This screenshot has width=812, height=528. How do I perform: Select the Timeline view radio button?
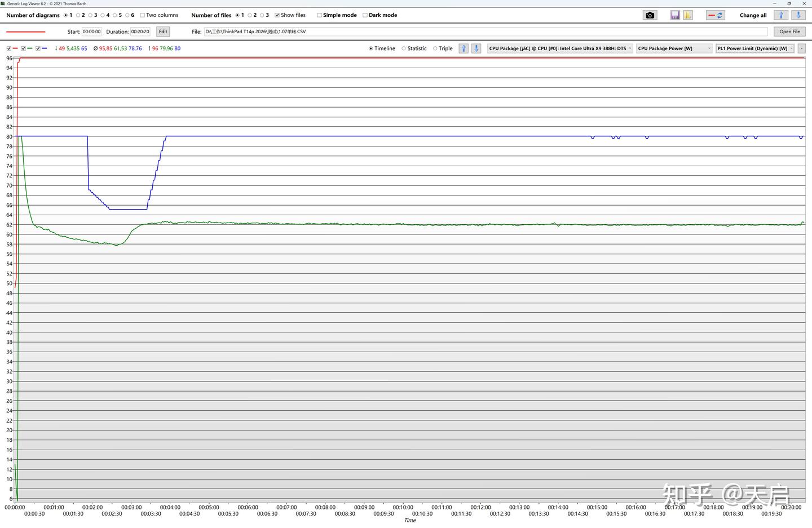pos(371,48)
